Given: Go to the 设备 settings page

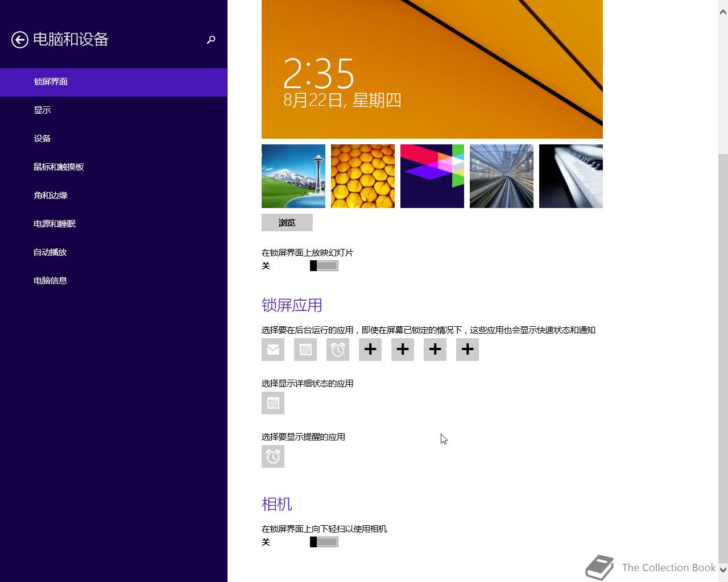Looking at the screenshot, I should pos(114,139).
